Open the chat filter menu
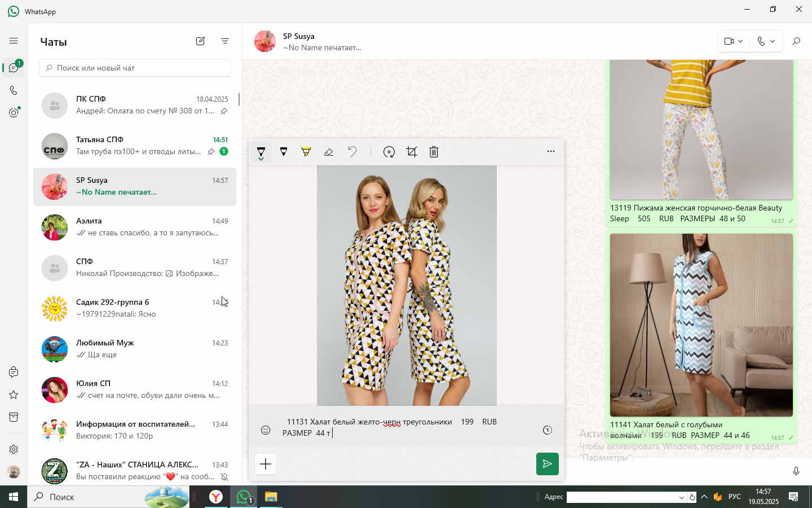The image size is (812, 508). [x=225, y=41]
